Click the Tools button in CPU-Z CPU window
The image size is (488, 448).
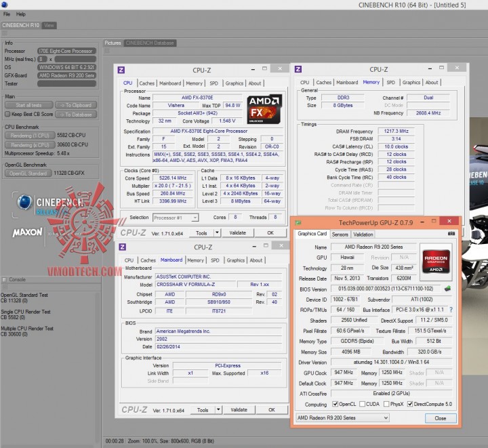coord(201,232)
